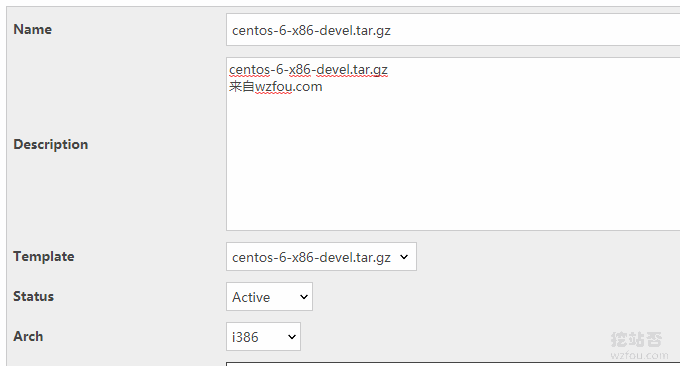The height and width of the screenshot is (366, 680).
Task: Click the 挖站否 watermark logo
Action: [x=636, y=339]
